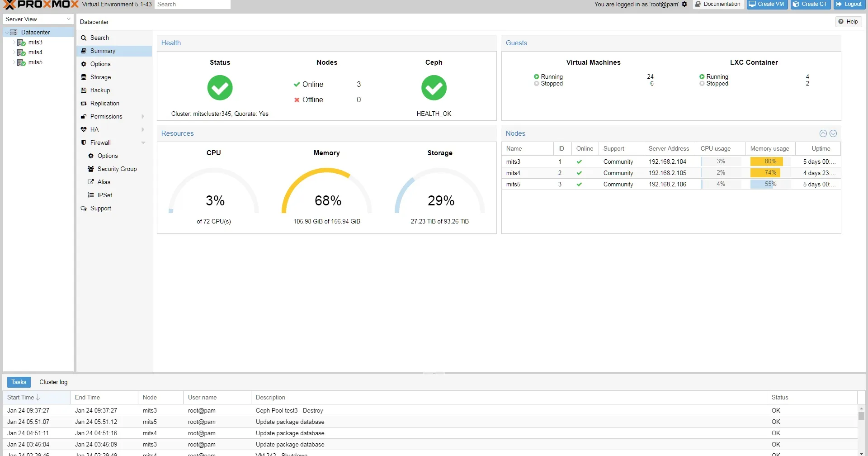
Task: Focus the top Search input field
Action: tap(193, 4)
